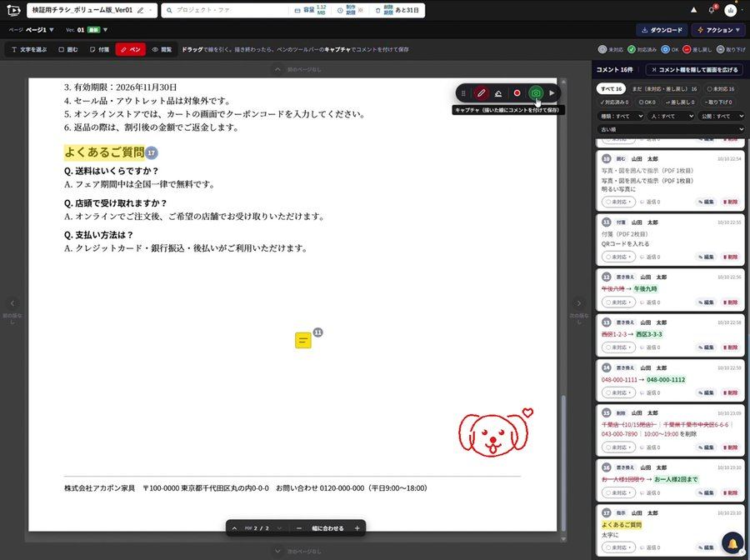Filter comments by すべて 16
The height and width of the screenshot is (560, 750).
tap(612, 89)
